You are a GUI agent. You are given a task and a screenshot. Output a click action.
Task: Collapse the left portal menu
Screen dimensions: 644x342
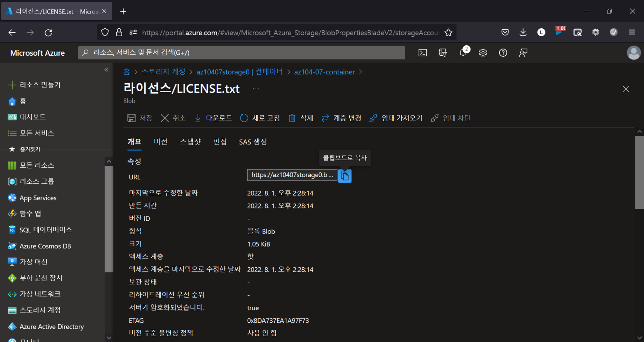point(106,70)
